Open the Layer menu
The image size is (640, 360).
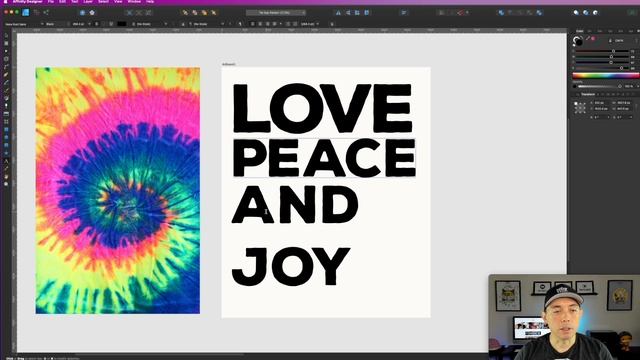coord(88,2)
